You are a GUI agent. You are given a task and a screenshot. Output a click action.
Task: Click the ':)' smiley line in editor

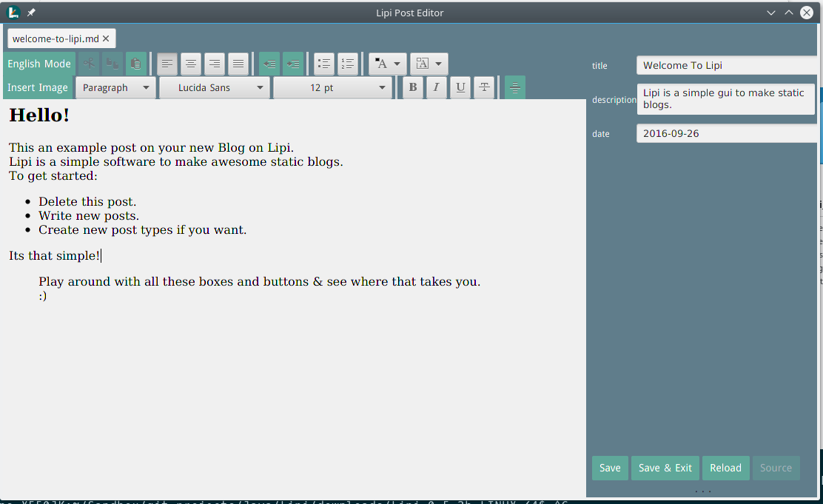42,296
